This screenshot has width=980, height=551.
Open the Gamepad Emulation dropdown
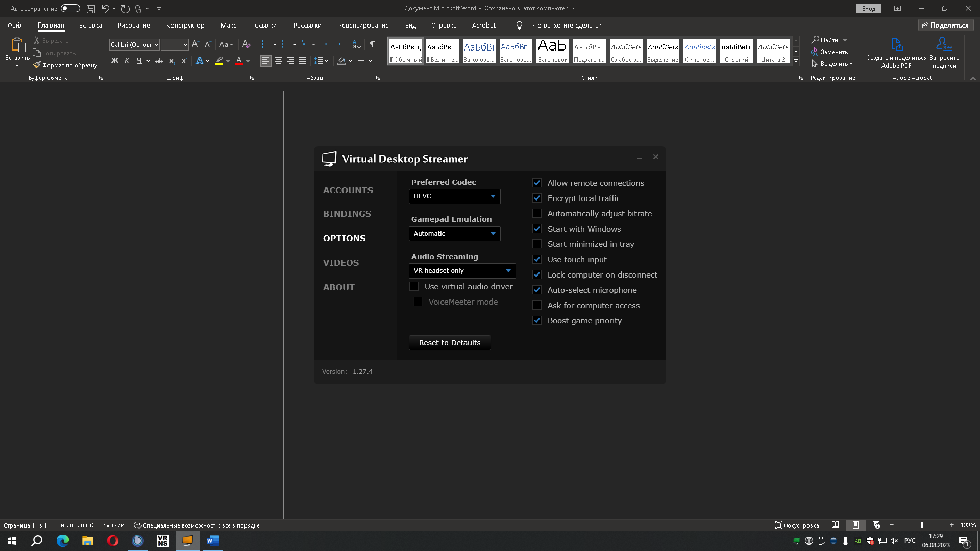tap(454, 234)
